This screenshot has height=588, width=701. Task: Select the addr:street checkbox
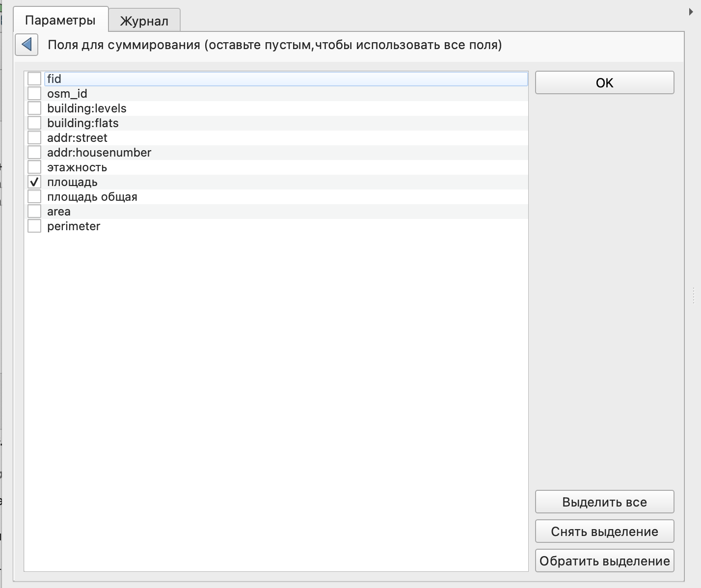tap(34, 137)
